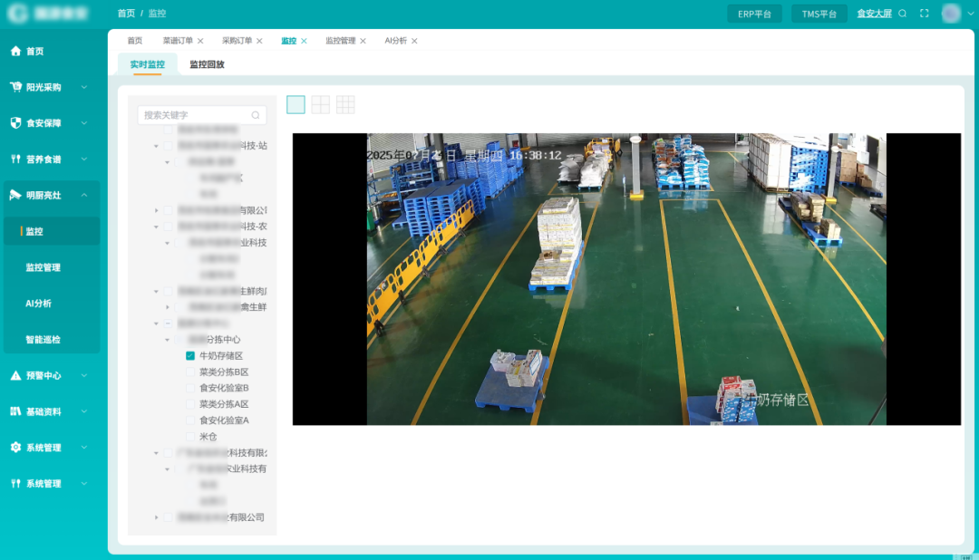The image size is (979, 560).
Task: Check the 米仓 checkbox
Action: pyautogui.click(x=190, y=437)
